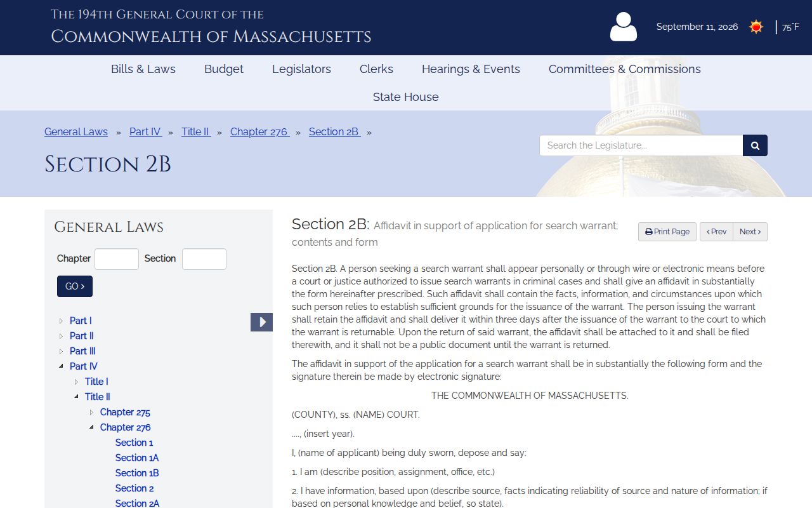Collapse the Chapter 276 tree arrow
This screenshot has width=812, height=508.
click(92, 427)
